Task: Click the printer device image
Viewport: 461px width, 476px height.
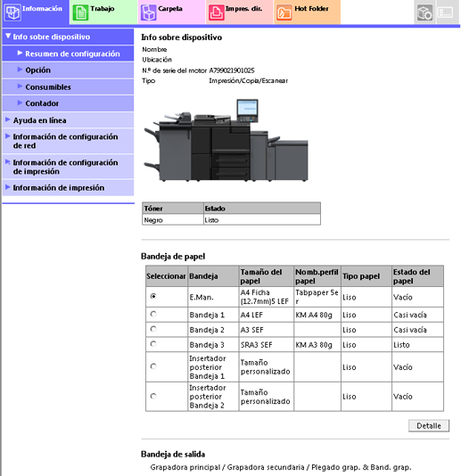Action: 226,140
